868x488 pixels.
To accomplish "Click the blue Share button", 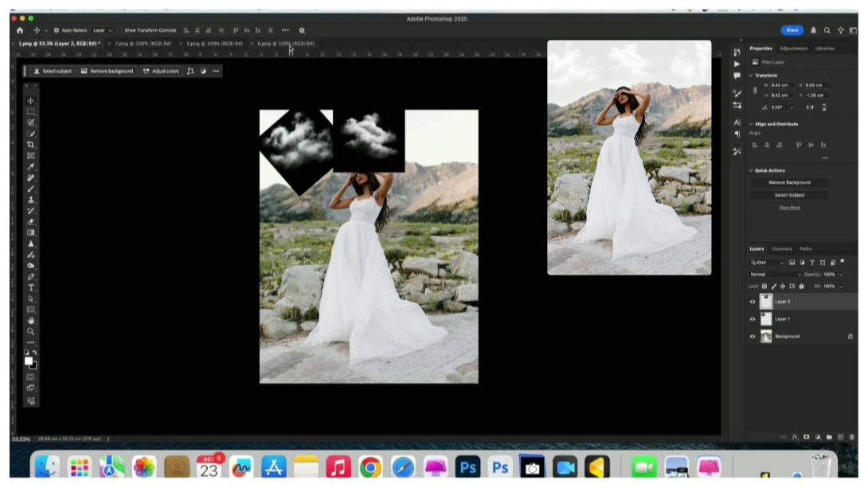I will 792,30.
